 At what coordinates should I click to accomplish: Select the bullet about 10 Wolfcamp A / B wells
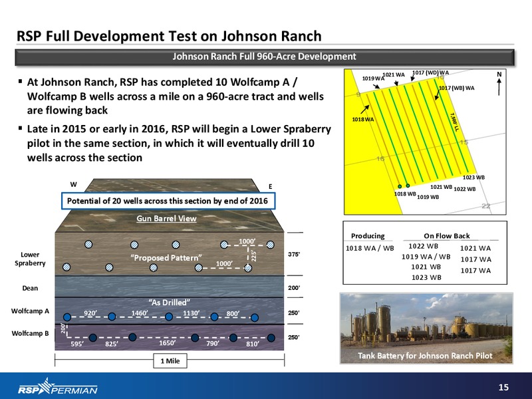pyautogui.click(x=175, y=96)
